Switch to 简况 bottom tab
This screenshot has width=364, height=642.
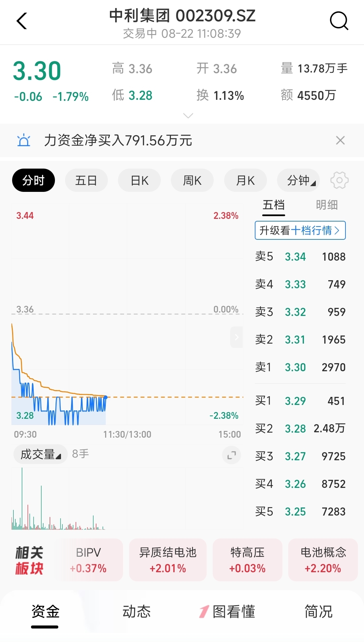pyautogui.click(x=318, y=612)
